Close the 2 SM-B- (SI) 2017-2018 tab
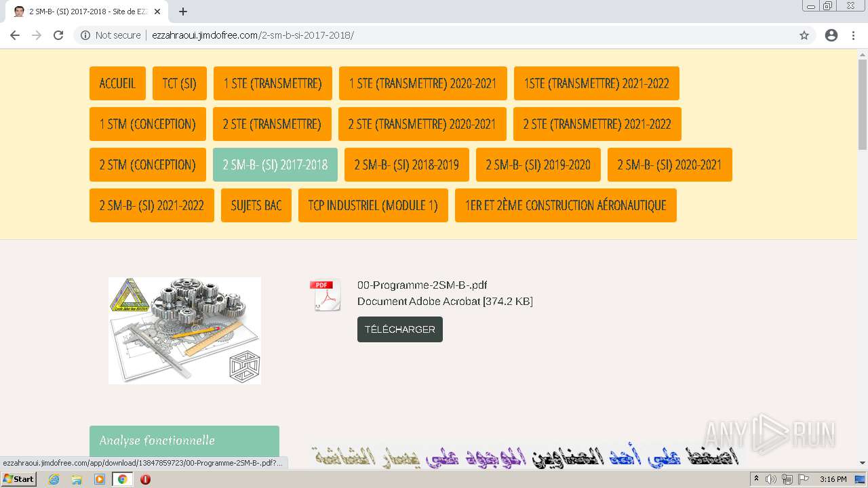 click(157, 12)
